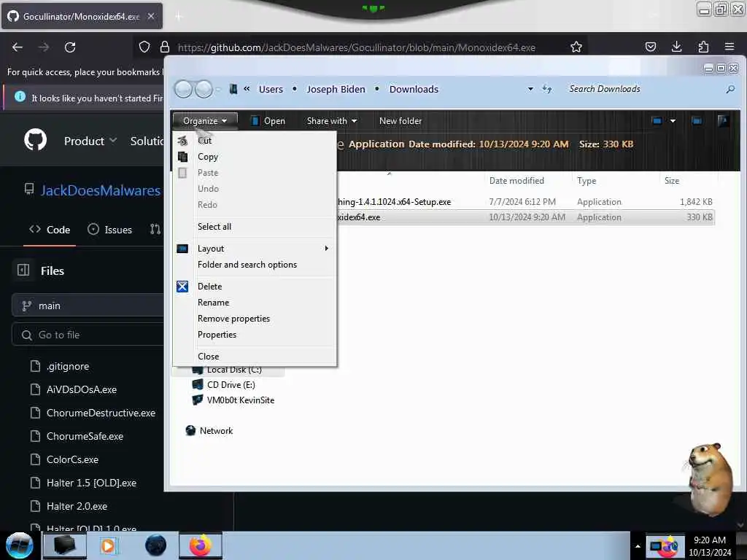Open the Explorer help icon
Viewport: 747px width, 560px height.
point(723,121)
